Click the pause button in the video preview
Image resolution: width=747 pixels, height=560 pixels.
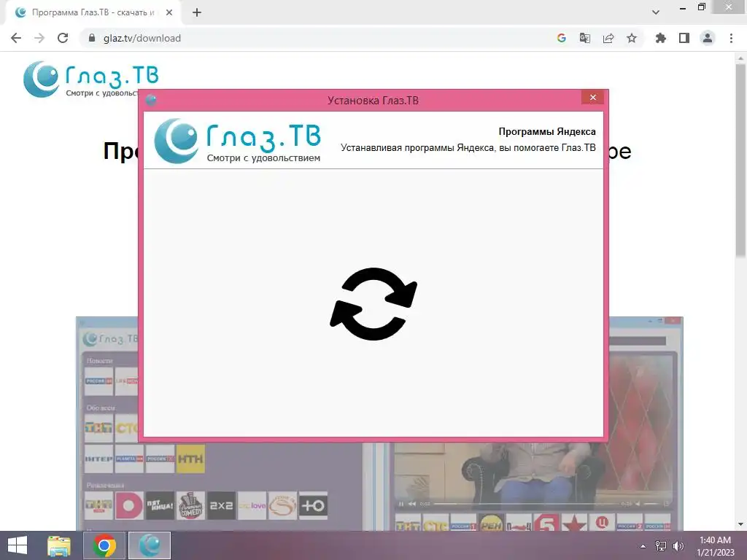pos(401,504)
